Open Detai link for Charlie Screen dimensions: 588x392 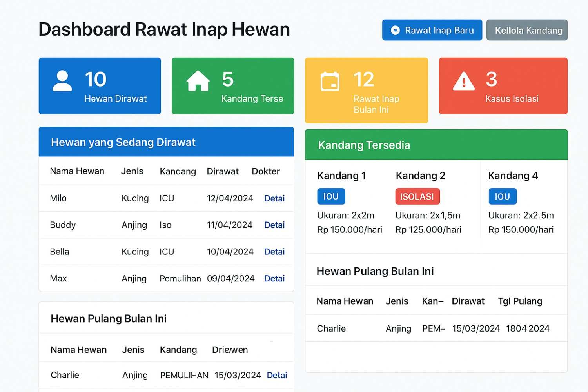(x=277, y=375)
